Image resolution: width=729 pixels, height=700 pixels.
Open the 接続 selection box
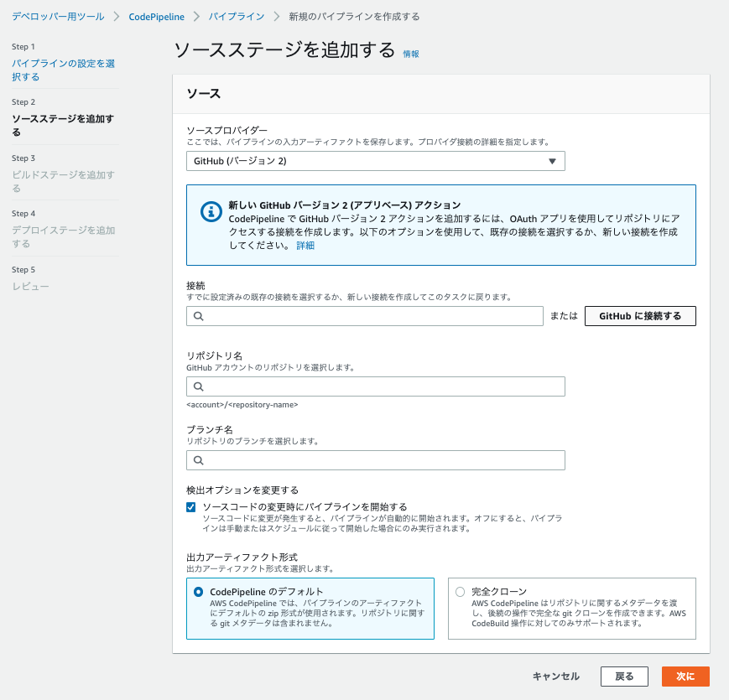[365, 316]
